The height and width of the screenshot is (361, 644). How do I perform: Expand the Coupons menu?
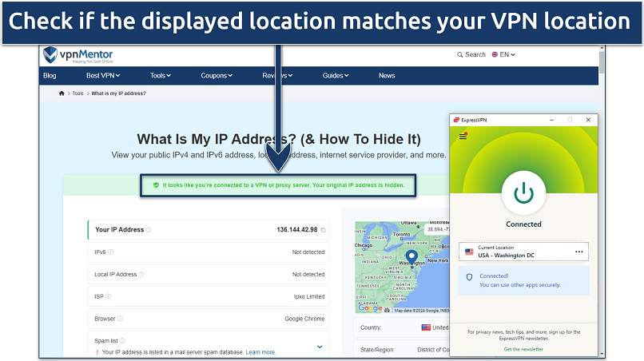217,76
